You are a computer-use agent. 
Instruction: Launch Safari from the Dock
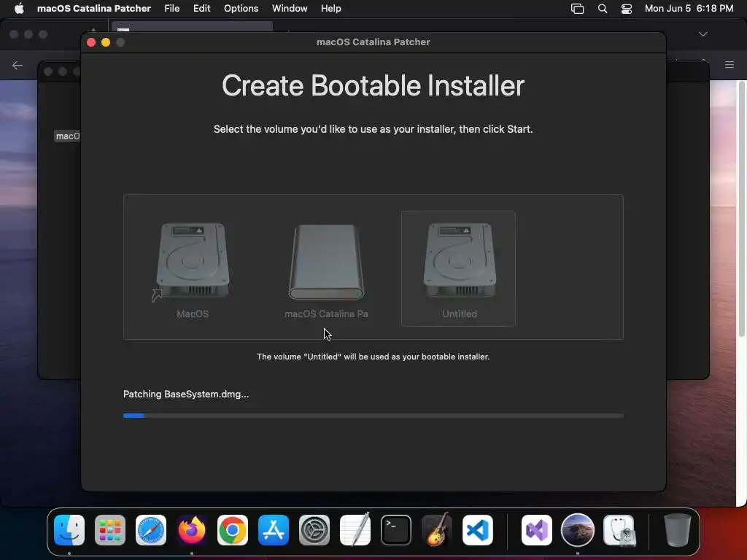(x=151, y=530)
